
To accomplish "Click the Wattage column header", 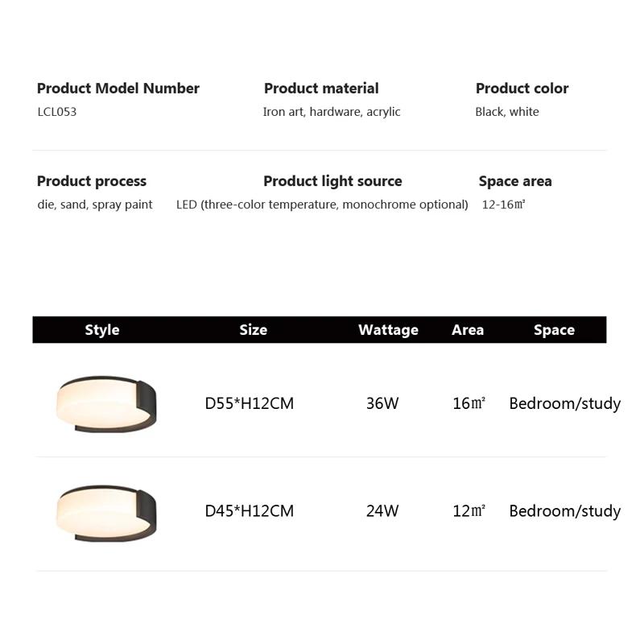I will [x=388, y=330].
